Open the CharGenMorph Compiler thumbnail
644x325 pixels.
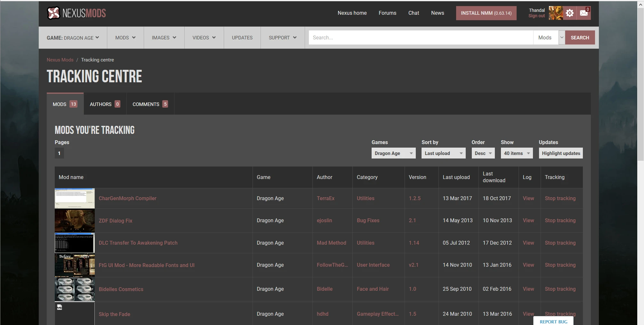click(75, 199)
